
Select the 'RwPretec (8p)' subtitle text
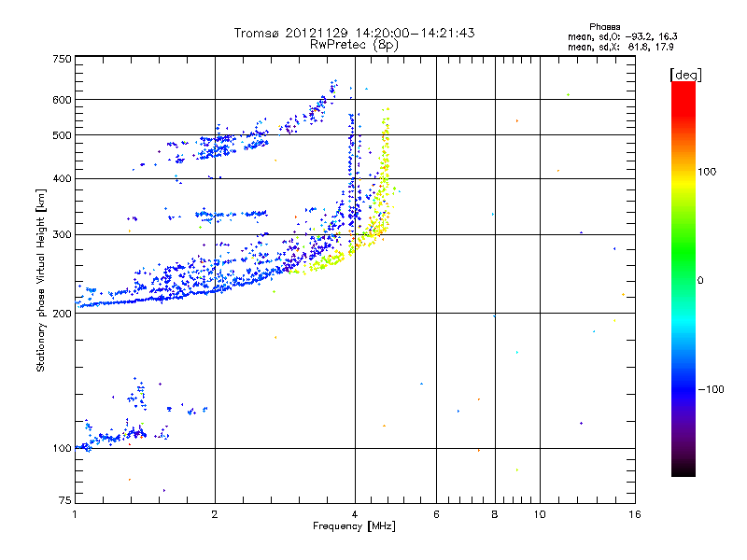point(354,45)
